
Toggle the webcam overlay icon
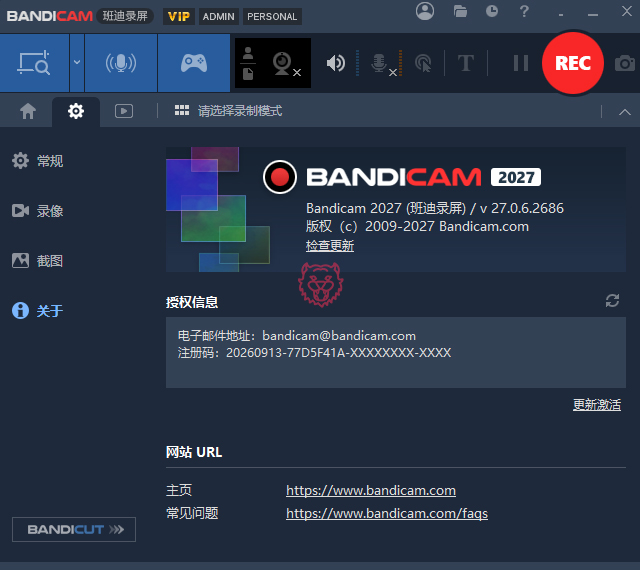tap(285, 64)
